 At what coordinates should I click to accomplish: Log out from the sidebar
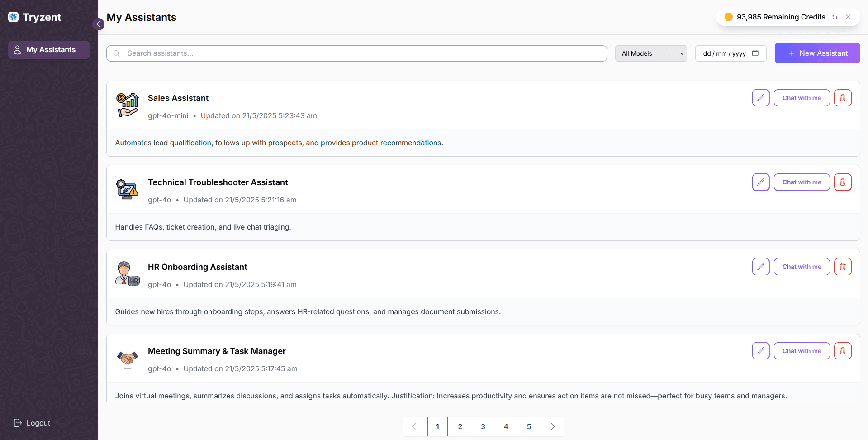coord(32,423)
